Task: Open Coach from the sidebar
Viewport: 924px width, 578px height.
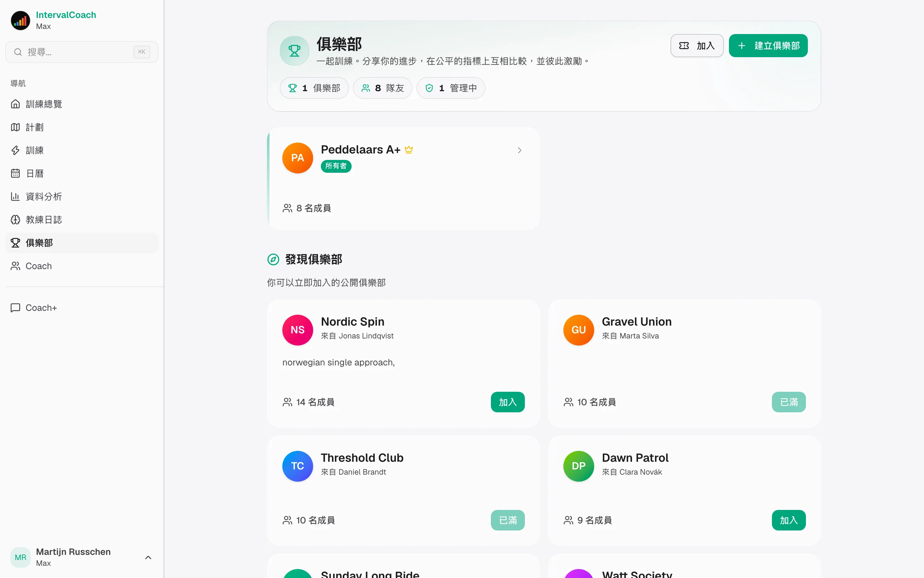Action: click(82, 266)
